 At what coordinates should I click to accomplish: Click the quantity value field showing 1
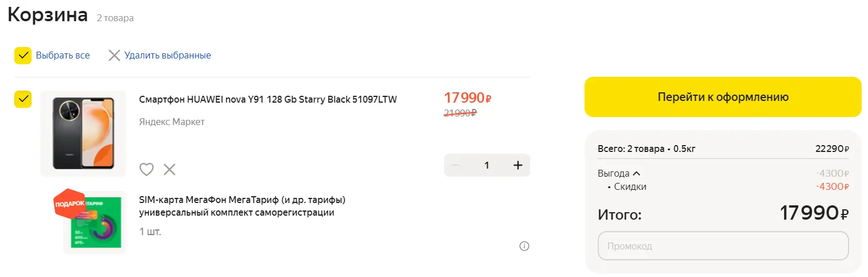pyautogui.click(x=487, y=165)
